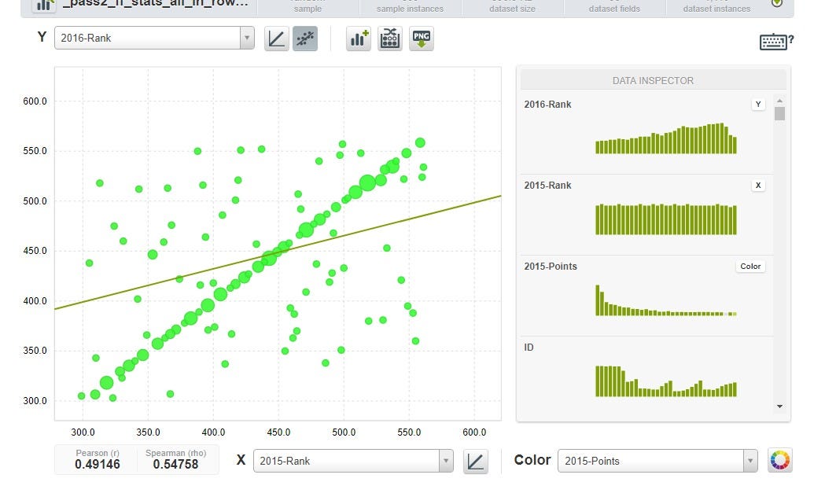Click the dataset title pass2_fl_stats_all_in_row
Image resolution: width=814 pixels, height=504 pixels.
pos(156,4)
